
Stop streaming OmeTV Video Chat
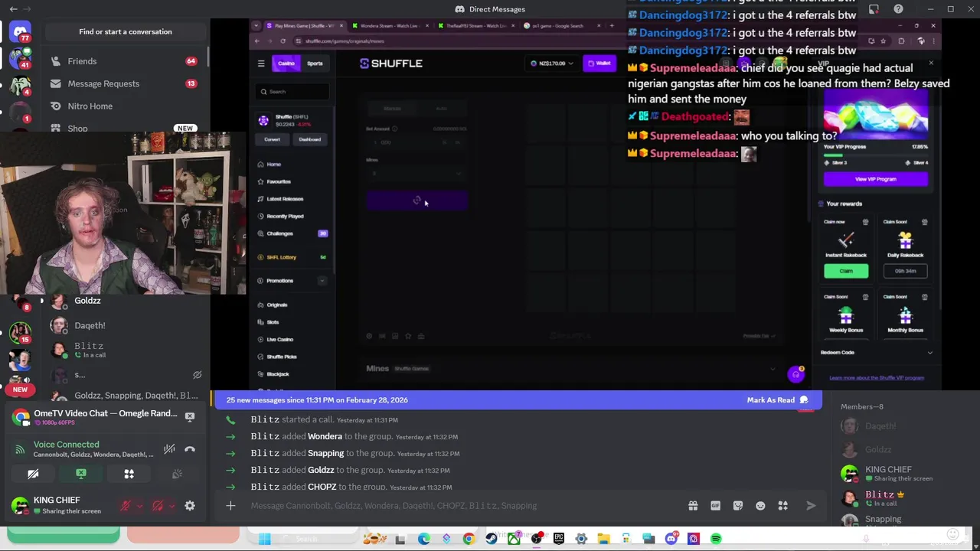(190, 416)
